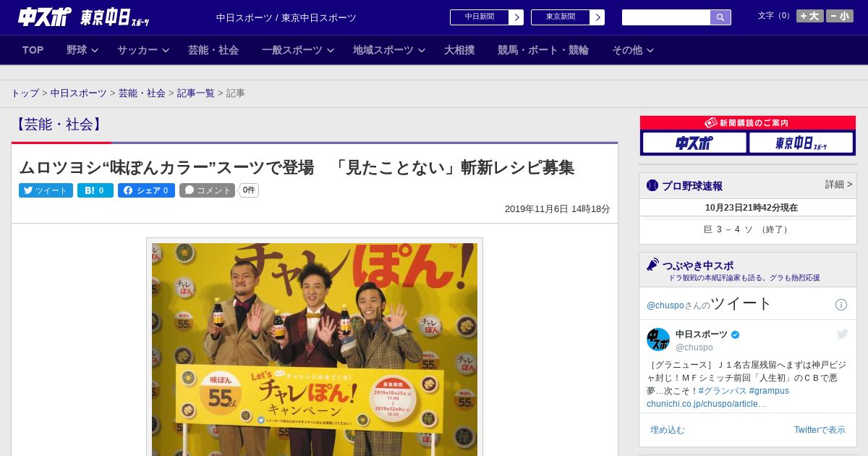Bookmark article with Hatena B! button

coord(95,190)
